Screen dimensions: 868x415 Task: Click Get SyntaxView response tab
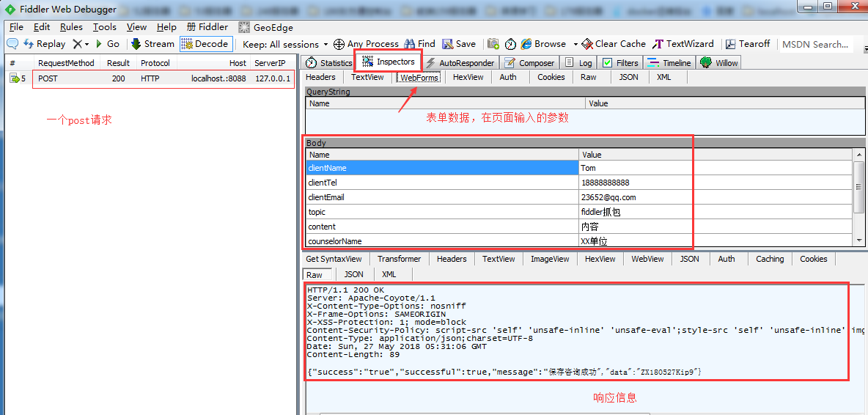(334, 259)
